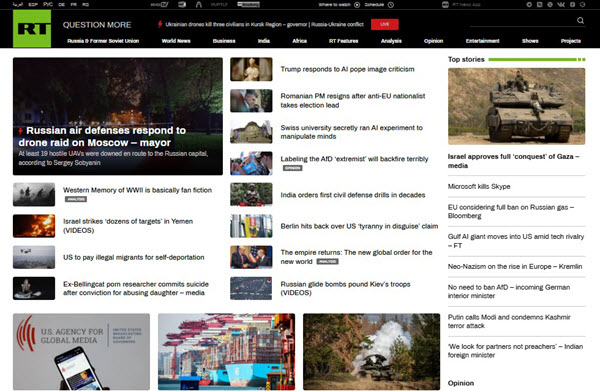Click the red LIVE button

click(x=385, y=24)
